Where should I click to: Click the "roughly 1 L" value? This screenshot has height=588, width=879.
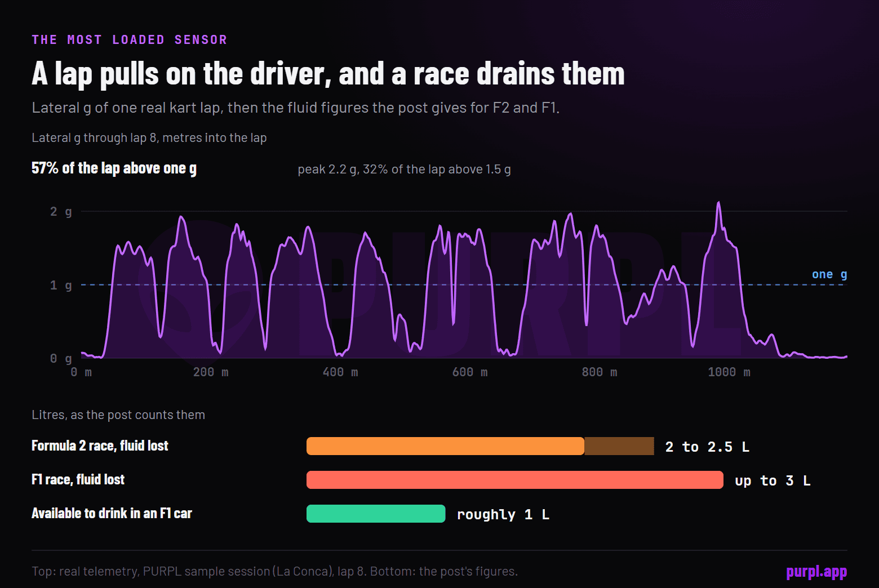point(503,515)
